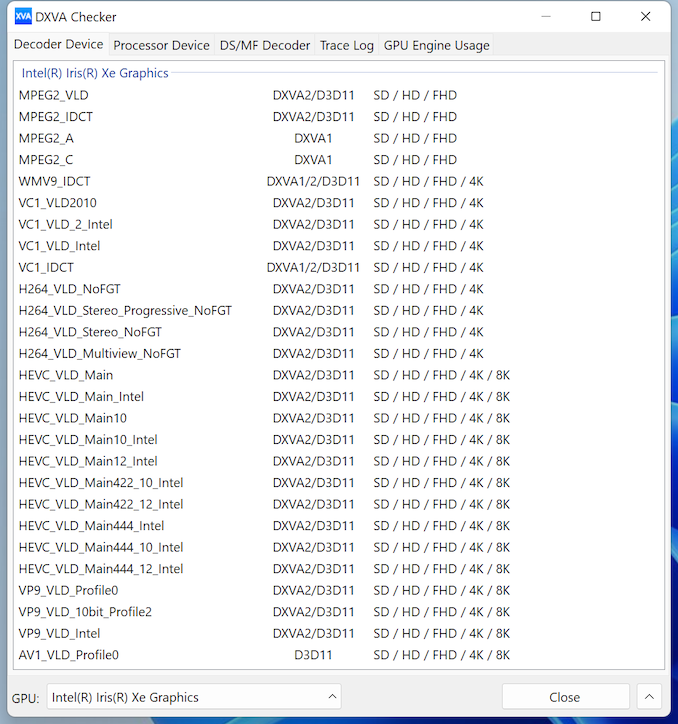Switch to the Trace Log tab
This screenshot has width=678, height=724.
[346, 45]
